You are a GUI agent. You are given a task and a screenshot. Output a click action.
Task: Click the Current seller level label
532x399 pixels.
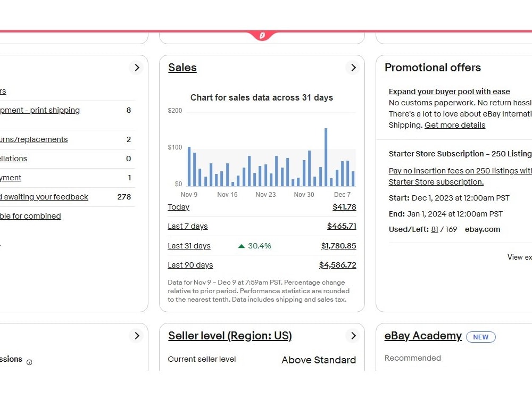[202, 359]
